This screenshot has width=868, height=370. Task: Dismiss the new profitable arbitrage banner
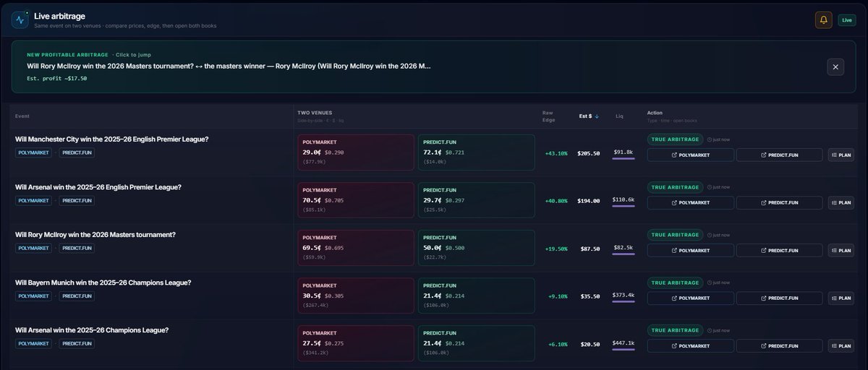pyautogui.click(x=835, y=67)
